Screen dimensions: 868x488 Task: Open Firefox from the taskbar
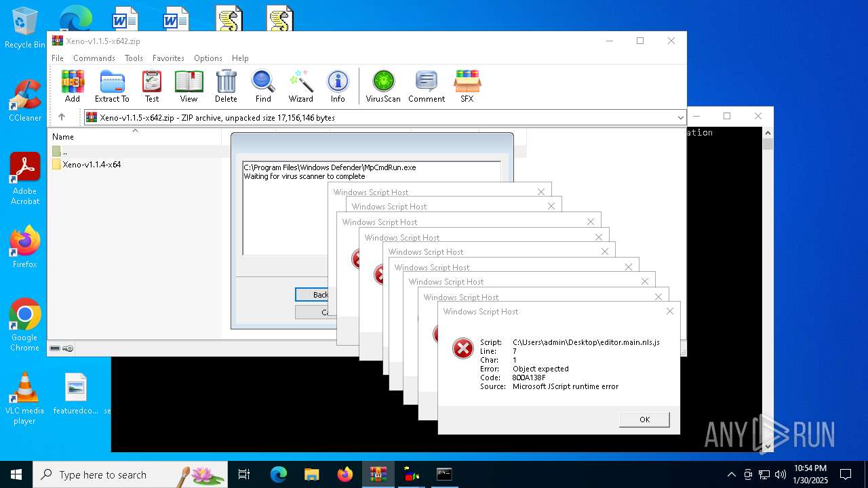pyautogui.click(x=345, y=474)
